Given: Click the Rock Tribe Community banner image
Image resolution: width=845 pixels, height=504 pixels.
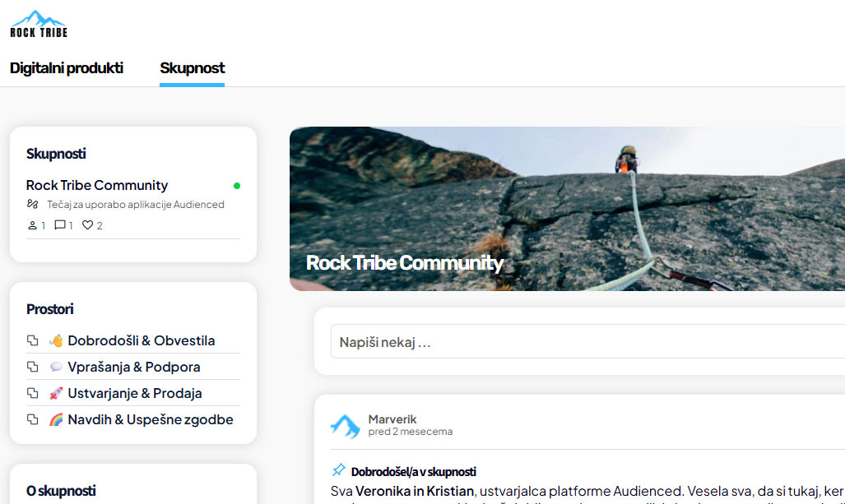Looking at the screenshot, I should tap(567, 209).
